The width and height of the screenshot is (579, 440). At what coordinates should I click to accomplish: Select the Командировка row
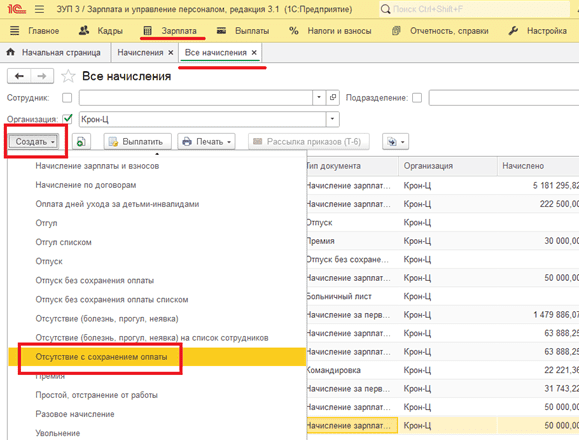point(443,370)
